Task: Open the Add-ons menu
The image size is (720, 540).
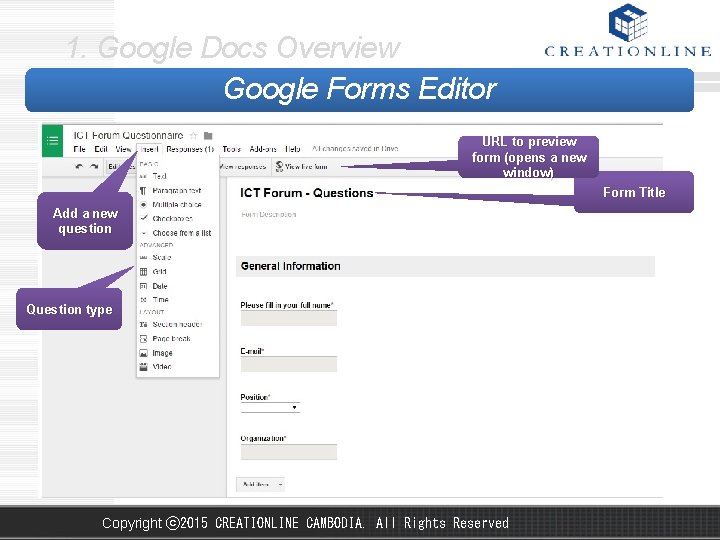Action: [x=263, y=149]
